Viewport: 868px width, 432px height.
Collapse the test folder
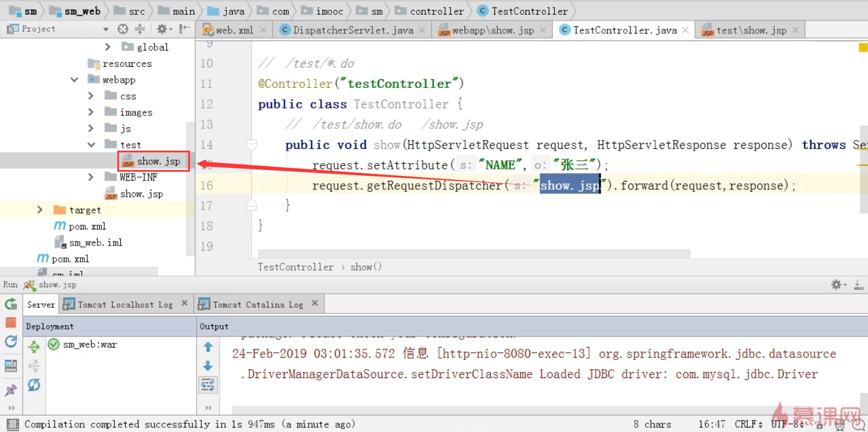click(91, 145)
